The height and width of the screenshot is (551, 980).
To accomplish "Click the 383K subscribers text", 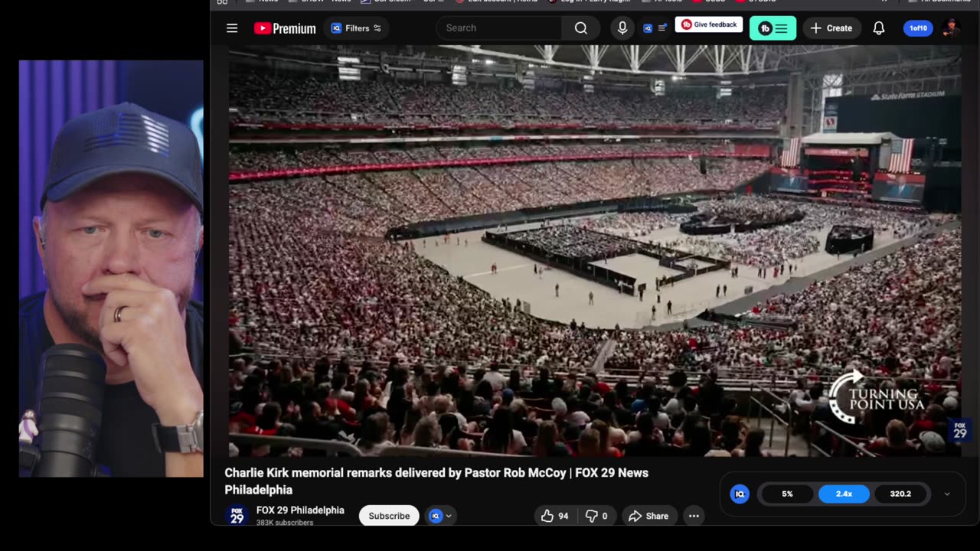I will [285, 523].
